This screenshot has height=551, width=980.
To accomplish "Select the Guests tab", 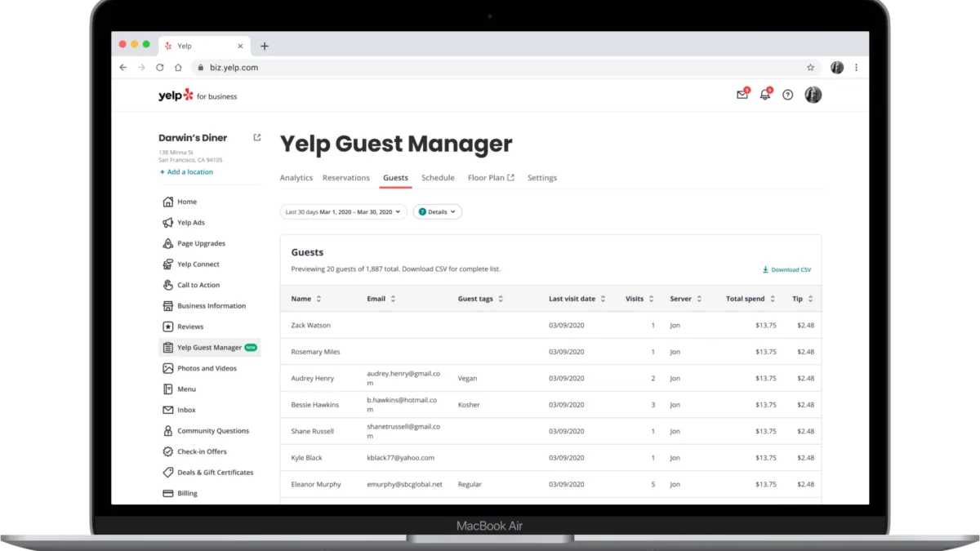I will tap(395, 178).
